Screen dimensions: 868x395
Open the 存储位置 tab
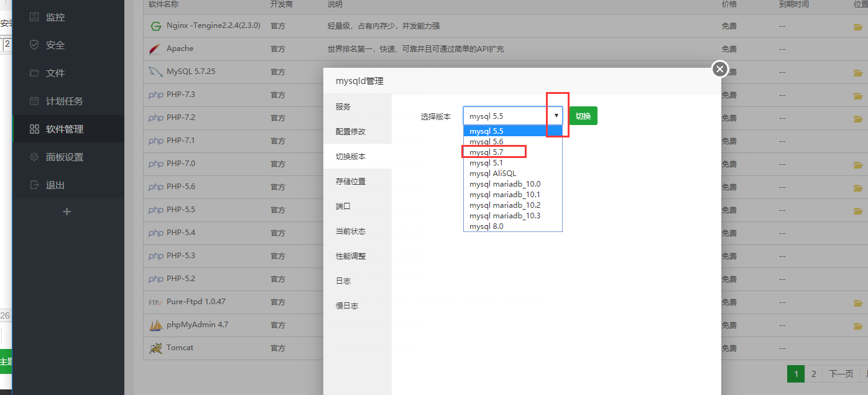(x=358, y=182)
